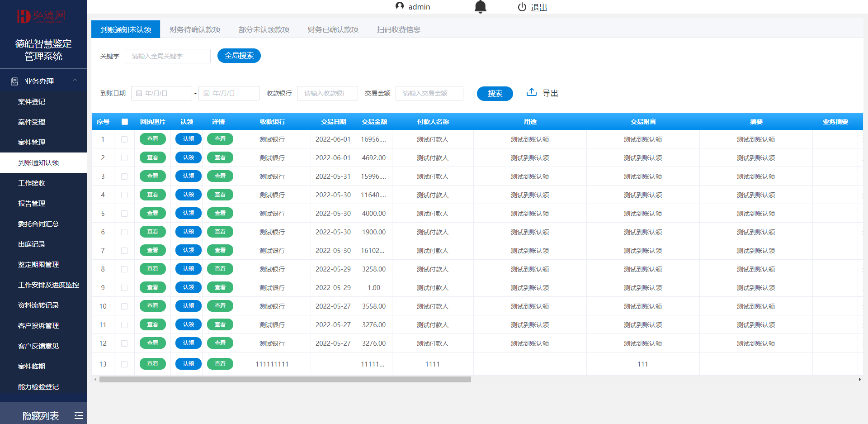The width and height of the screenshot is (868, 424).
Task: Click 退出 logout link
Action: coord(539,7)
